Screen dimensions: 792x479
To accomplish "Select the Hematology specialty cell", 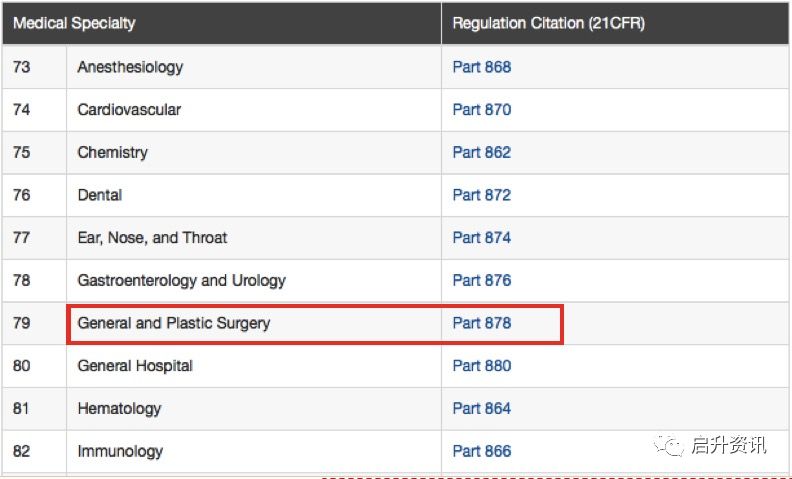I will click(x=119, y=408).
